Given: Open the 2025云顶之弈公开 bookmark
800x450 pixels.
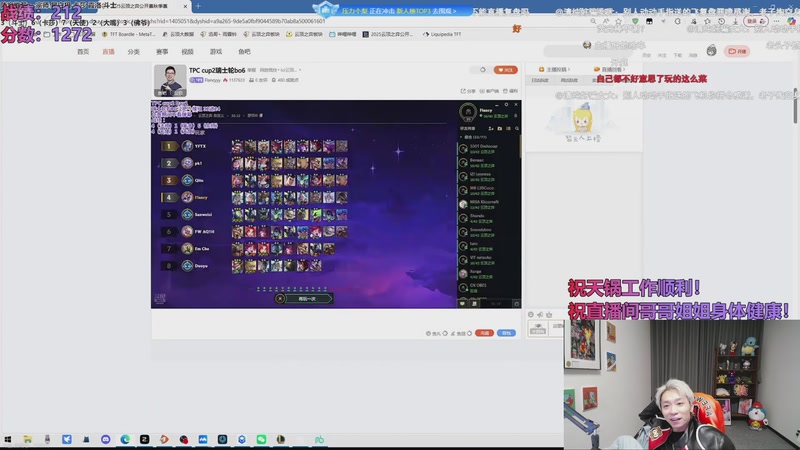Looking at the screenshot, I should (387, 34).
